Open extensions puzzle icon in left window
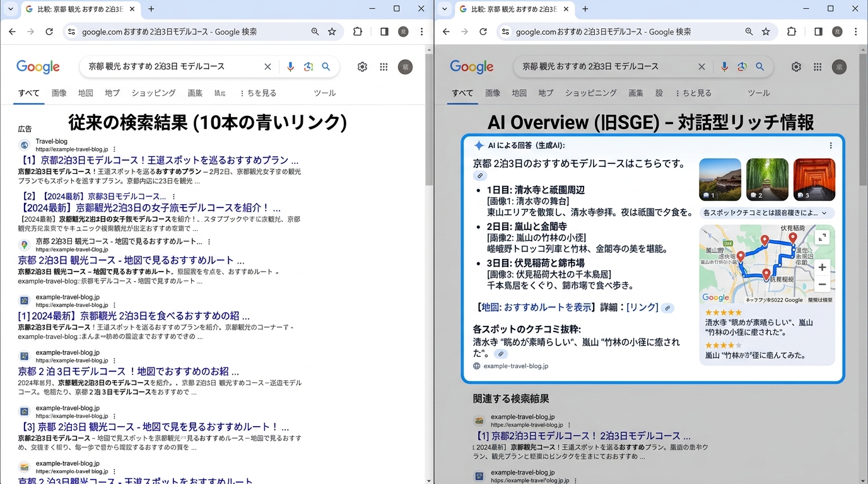This screenshot has width=868, height=484. [358, 32]
